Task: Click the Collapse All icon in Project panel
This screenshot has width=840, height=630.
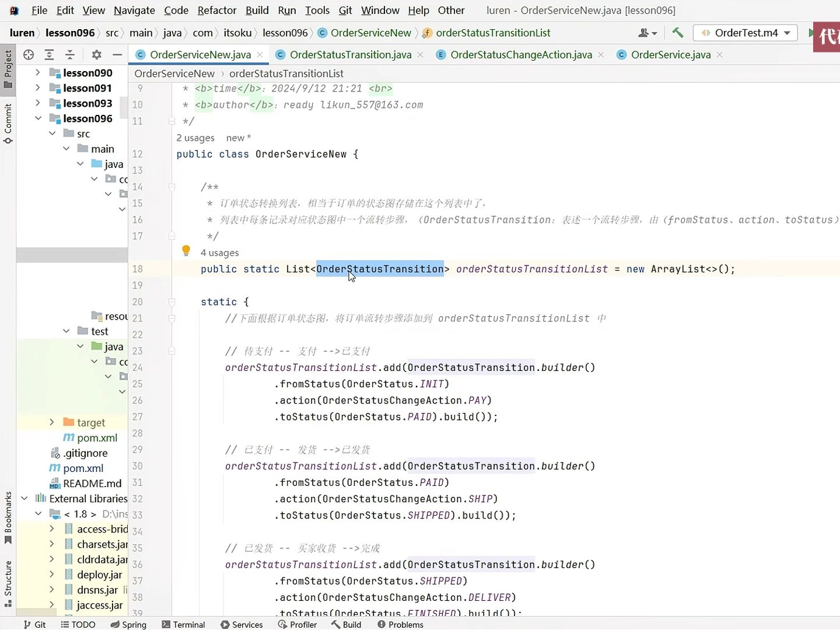Action: click(70, 55)
